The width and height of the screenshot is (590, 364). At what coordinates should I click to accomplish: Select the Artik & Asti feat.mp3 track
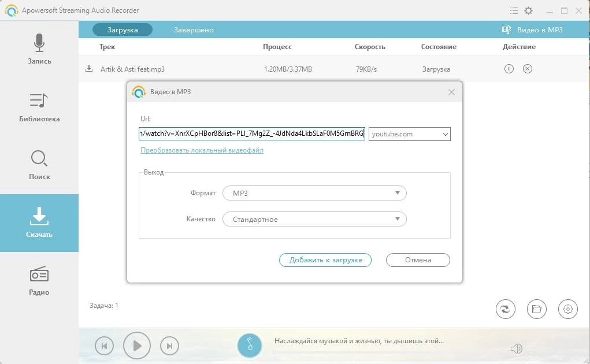click(x=132, y=69)
